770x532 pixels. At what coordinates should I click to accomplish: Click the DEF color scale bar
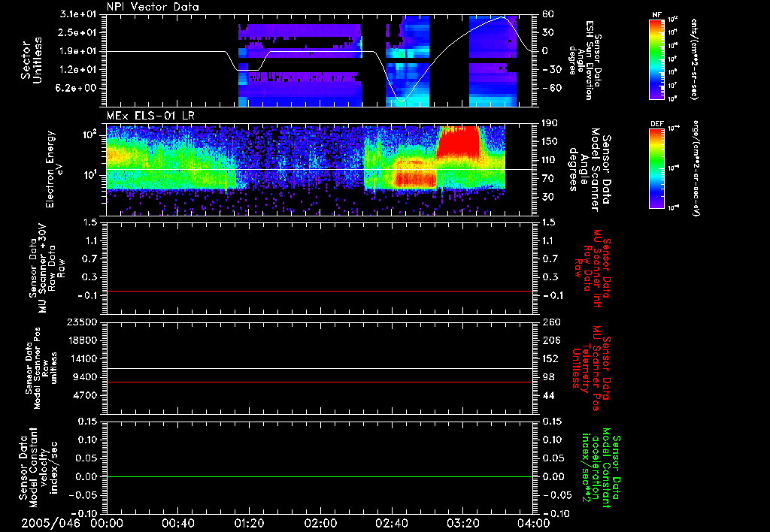[x=657, y=168]
